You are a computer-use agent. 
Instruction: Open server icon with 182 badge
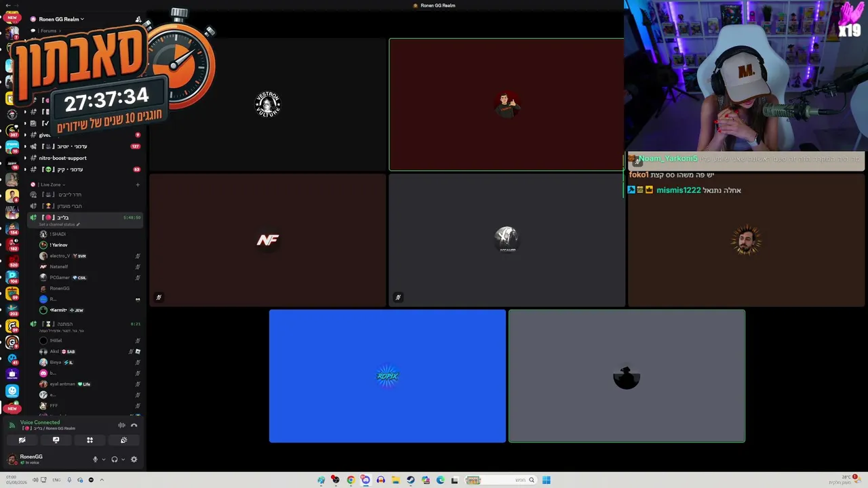[x=12, y=244]
